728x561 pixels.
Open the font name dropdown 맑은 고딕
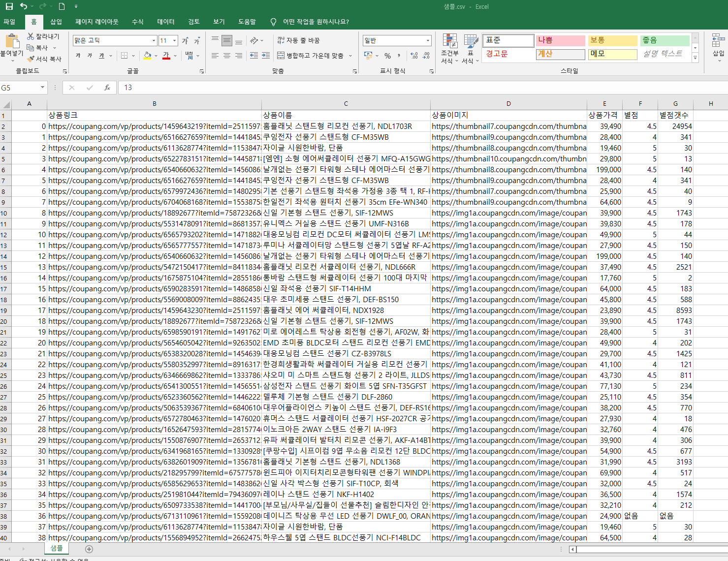click(154, 41)
